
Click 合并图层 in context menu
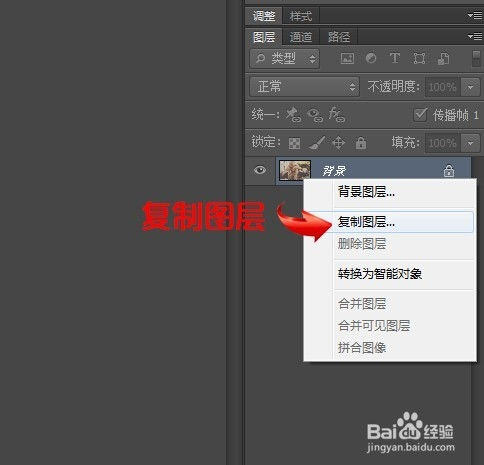tap(403, 304)
